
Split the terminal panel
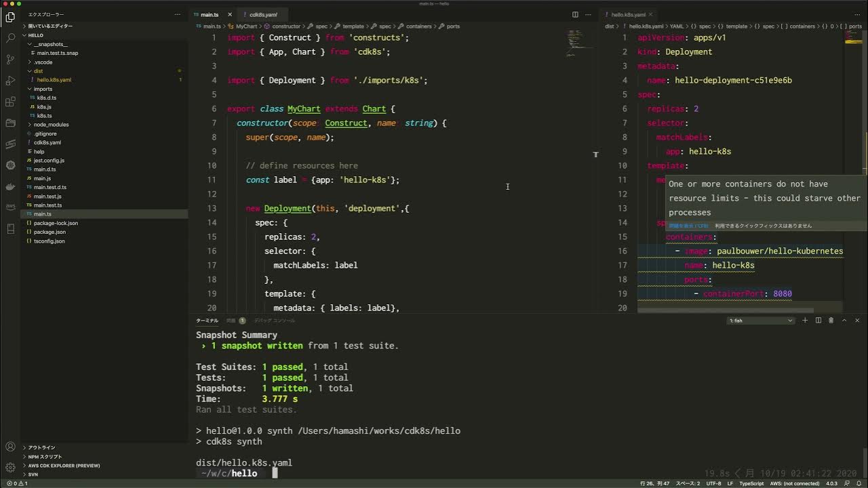(x=818, y=321)
